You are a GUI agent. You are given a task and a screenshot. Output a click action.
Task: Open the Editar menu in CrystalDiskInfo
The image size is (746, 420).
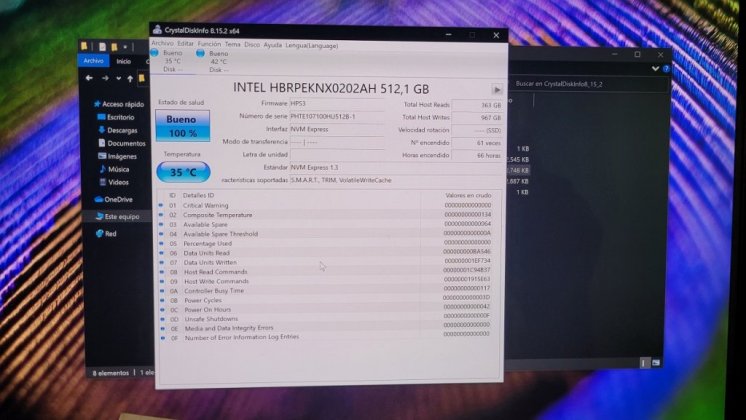click(x=185, y=44)
